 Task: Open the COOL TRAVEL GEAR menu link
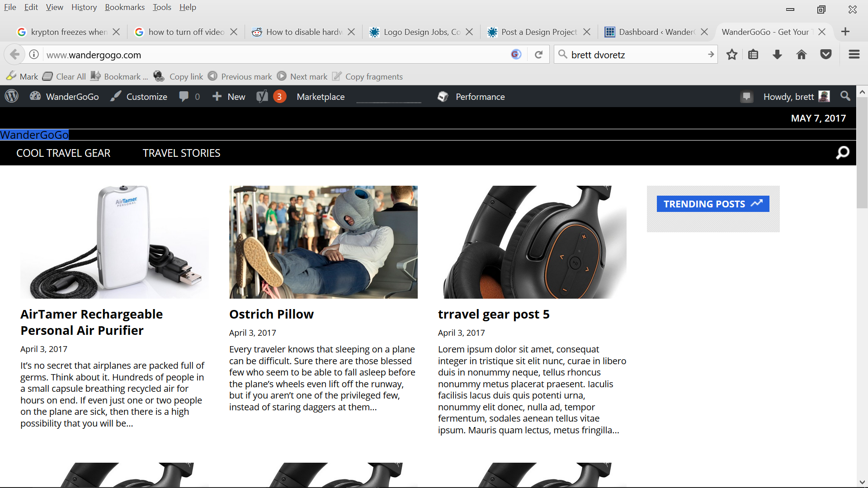63,153
